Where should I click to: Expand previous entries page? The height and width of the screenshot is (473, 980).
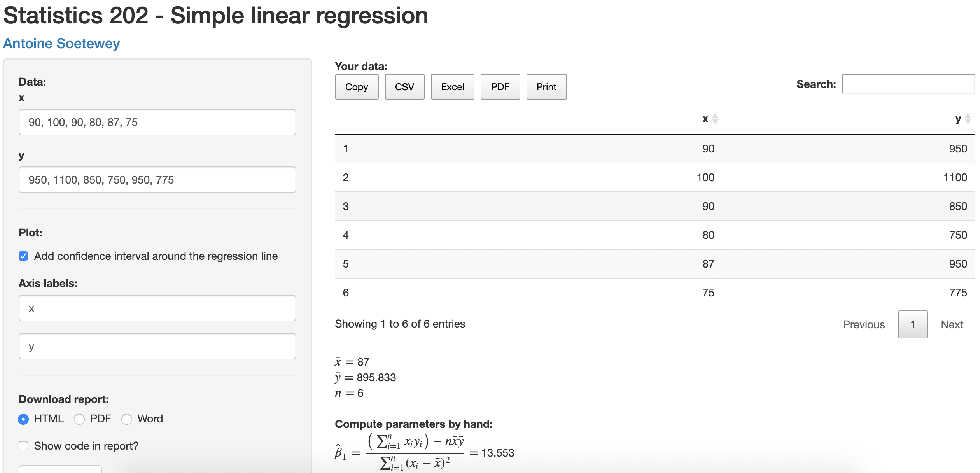[x=863, y=323]
